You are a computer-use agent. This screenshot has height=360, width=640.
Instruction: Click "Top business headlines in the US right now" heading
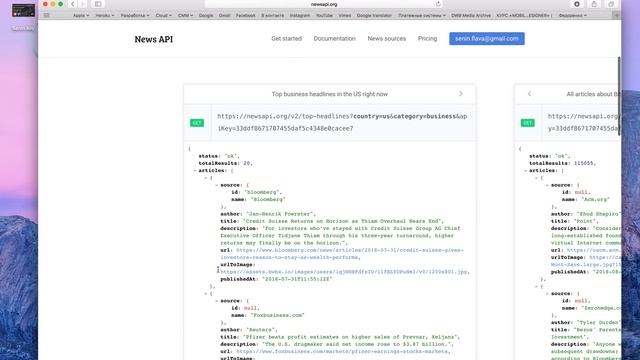coord(330,94)
